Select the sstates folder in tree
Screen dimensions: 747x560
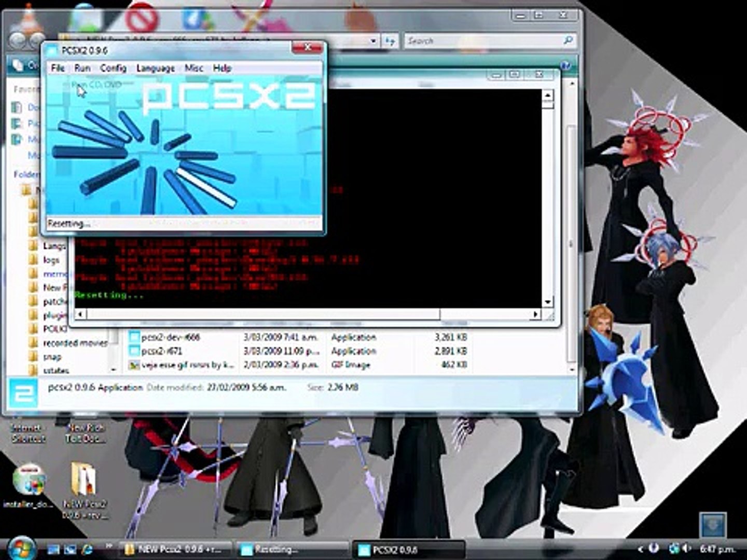[56, 370]
